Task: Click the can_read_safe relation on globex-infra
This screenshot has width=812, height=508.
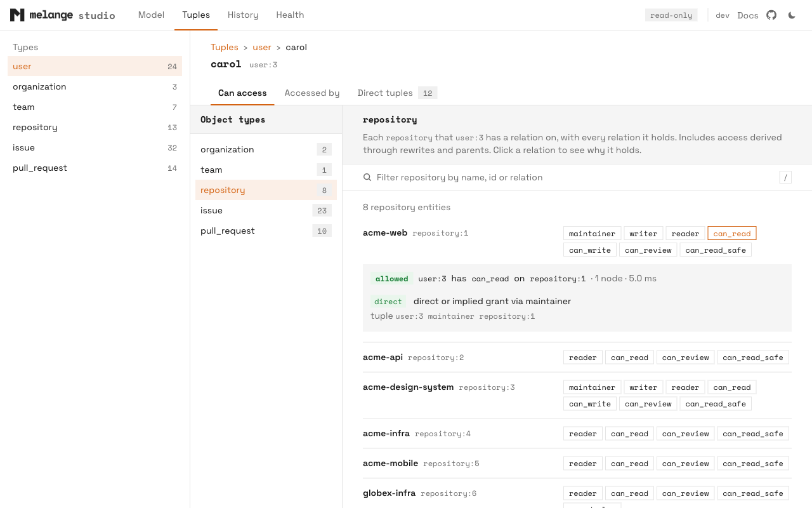Action: pos(753,493)
